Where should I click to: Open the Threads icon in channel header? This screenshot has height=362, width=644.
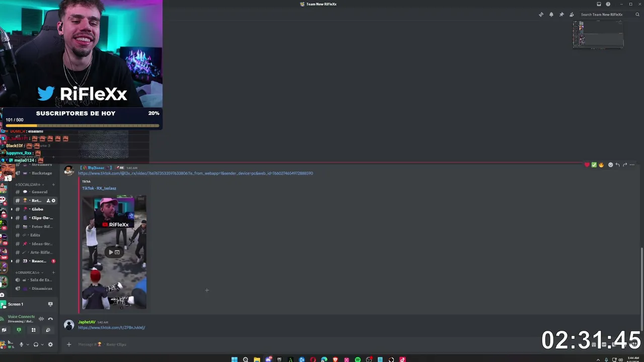pyautogui.click(x=541, y=15)
